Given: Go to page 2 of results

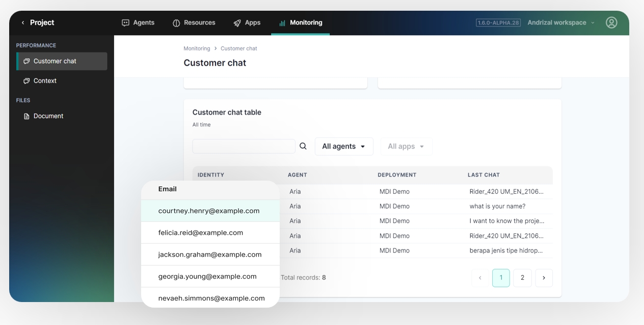Looking at the screenshot, I should (x=522, y=278).
